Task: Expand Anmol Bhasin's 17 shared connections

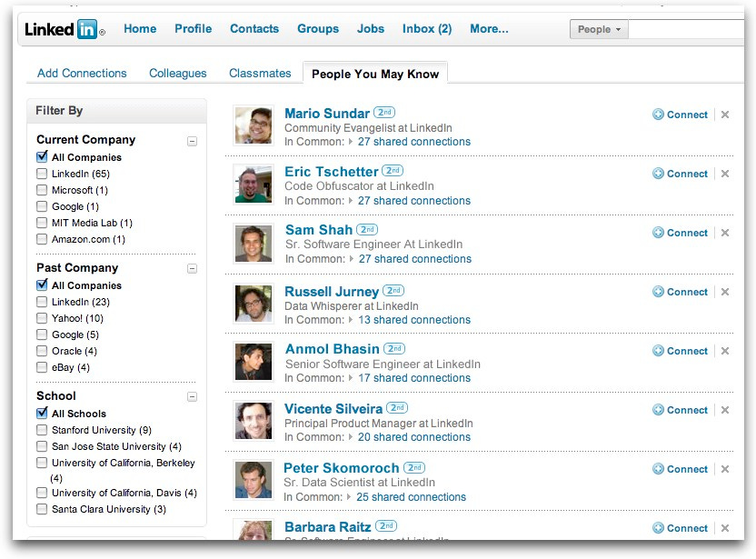Action: 413,378
